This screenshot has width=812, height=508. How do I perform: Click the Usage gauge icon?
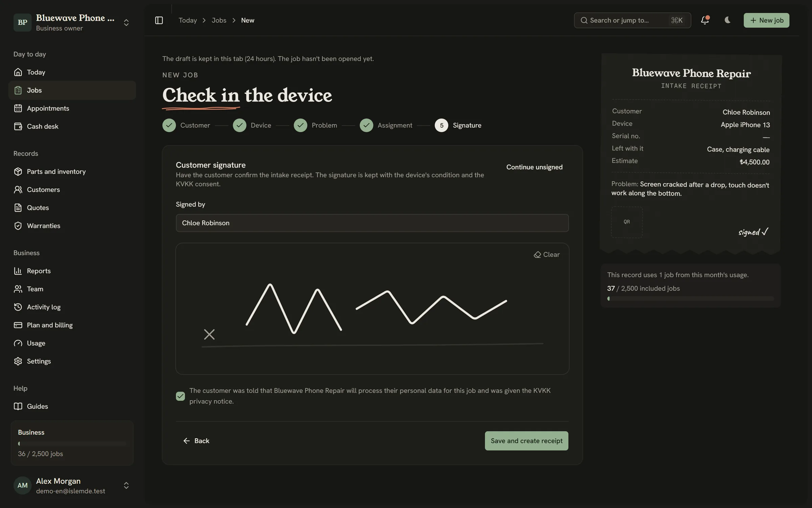18,343
